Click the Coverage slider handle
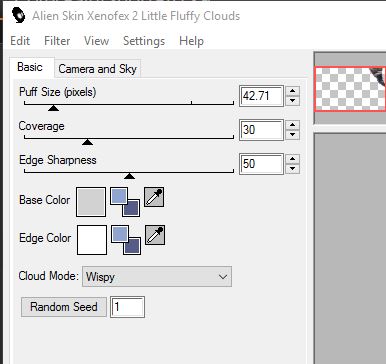The height and width of the screenshot is (364, 386). point(87,142)
